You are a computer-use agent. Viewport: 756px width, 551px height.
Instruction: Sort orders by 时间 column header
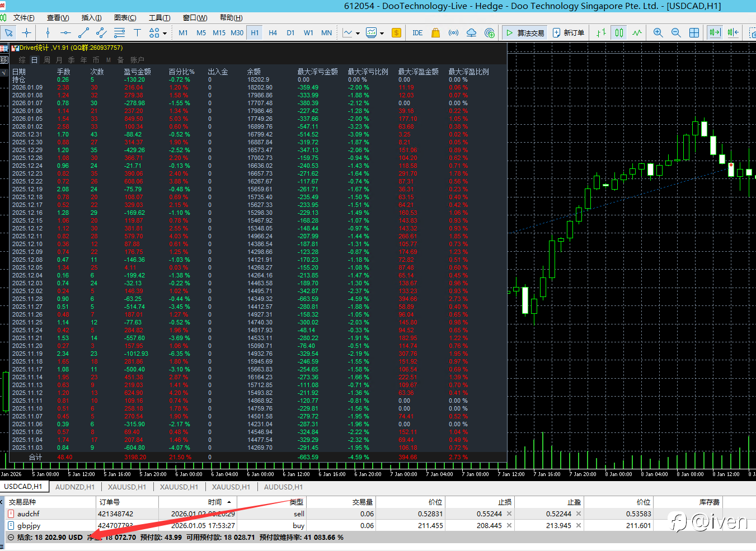(198, 502)
